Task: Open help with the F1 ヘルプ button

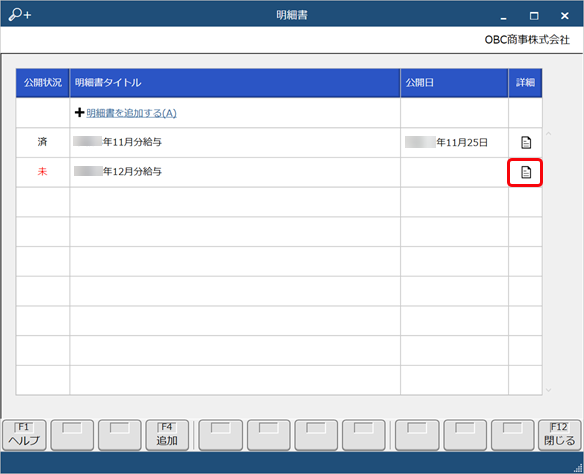Action: click(24, 435)
